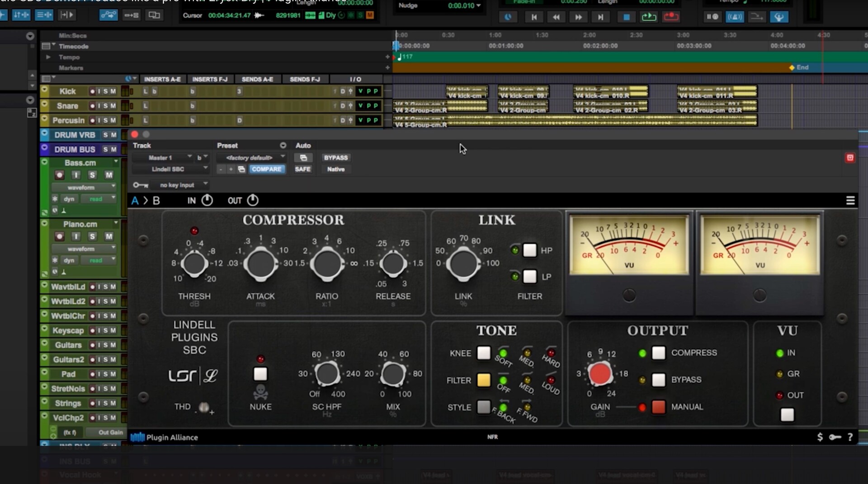The image size is (868, 484).
Task: Mute the Kick track
Action: [113, 91]
